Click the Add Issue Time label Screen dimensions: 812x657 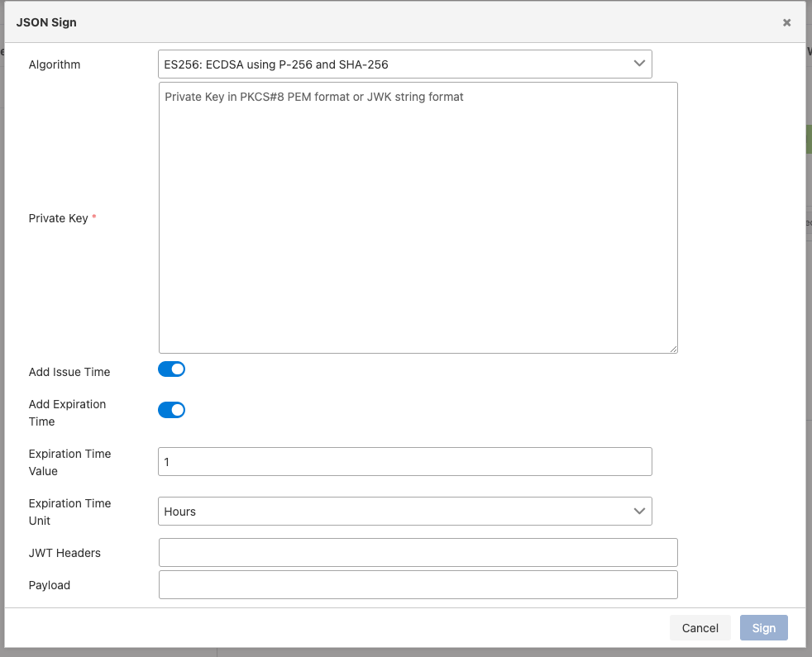click(69, 372)
